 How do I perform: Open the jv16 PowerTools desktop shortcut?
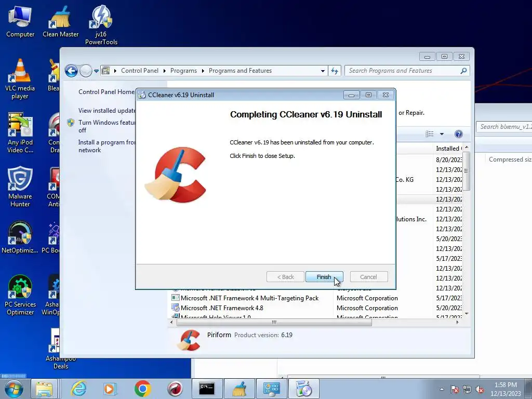(101, 25)
